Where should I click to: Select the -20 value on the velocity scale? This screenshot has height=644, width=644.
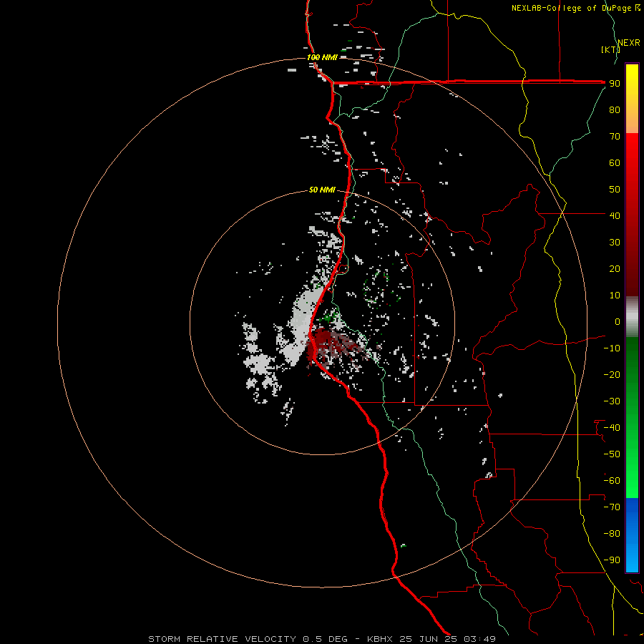pos(612,374)
